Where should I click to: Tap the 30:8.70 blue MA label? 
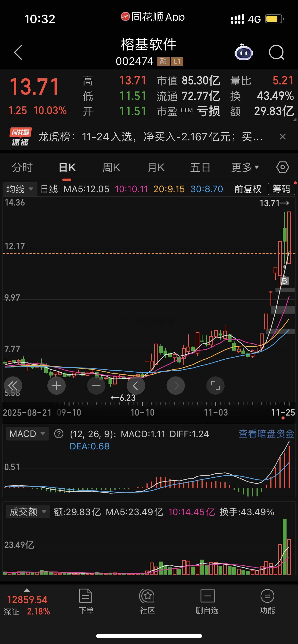pos(207,189)
